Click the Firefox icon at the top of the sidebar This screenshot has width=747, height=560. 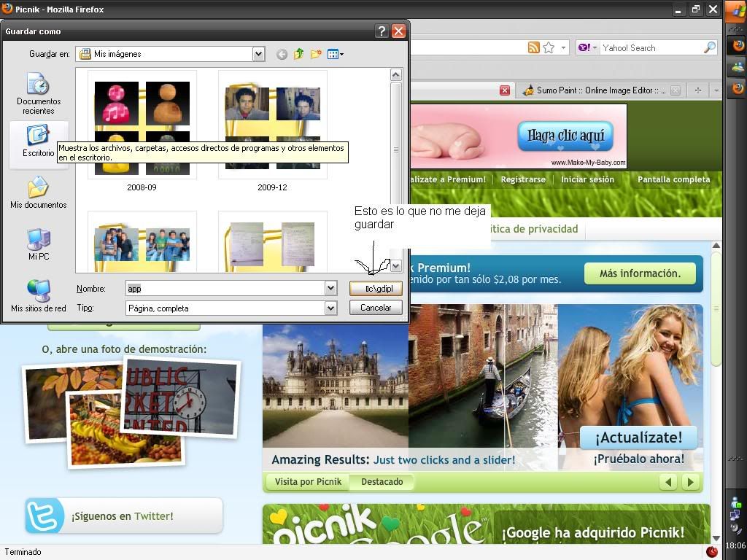coord(738,45)
